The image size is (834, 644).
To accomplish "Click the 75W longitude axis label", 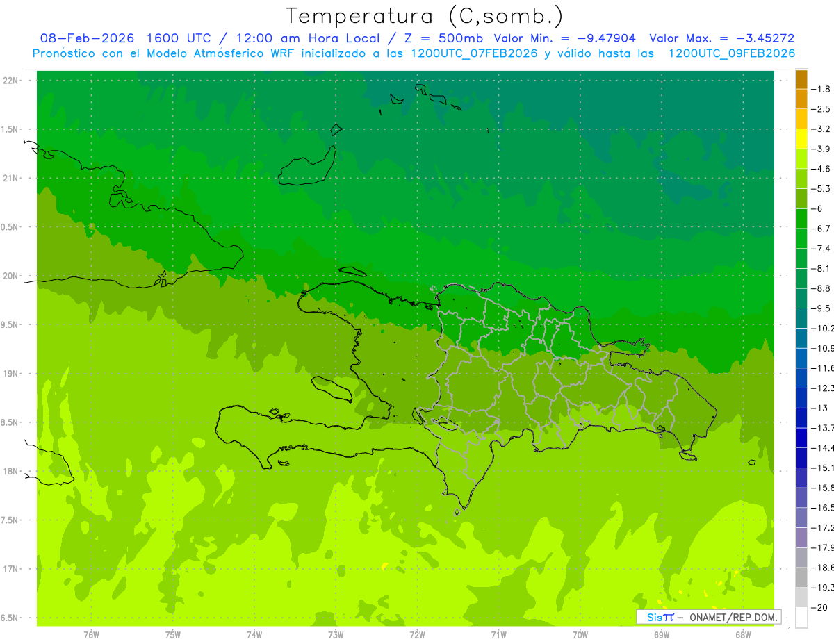I will point(173,635).
